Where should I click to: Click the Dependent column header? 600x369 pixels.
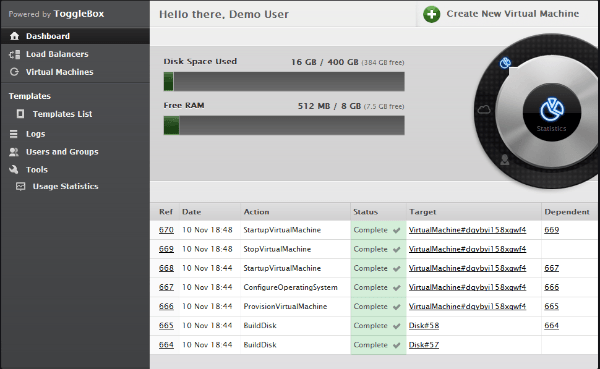point(567,212)
